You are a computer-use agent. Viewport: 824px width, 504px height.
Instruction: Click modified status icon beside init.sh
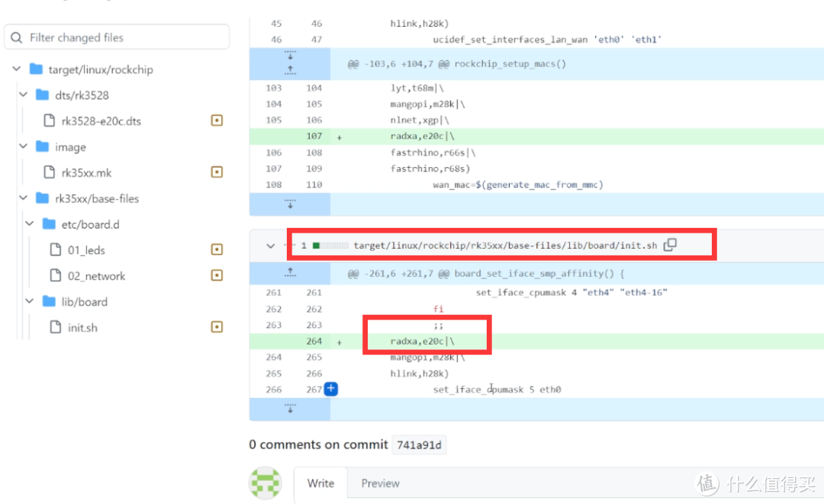tap(217, 327)
